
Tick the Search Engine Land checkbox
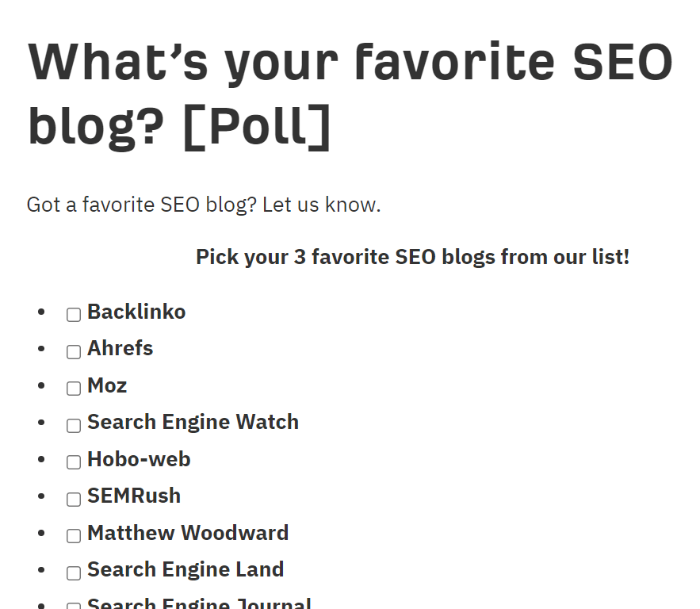click(x=74, y=573)
